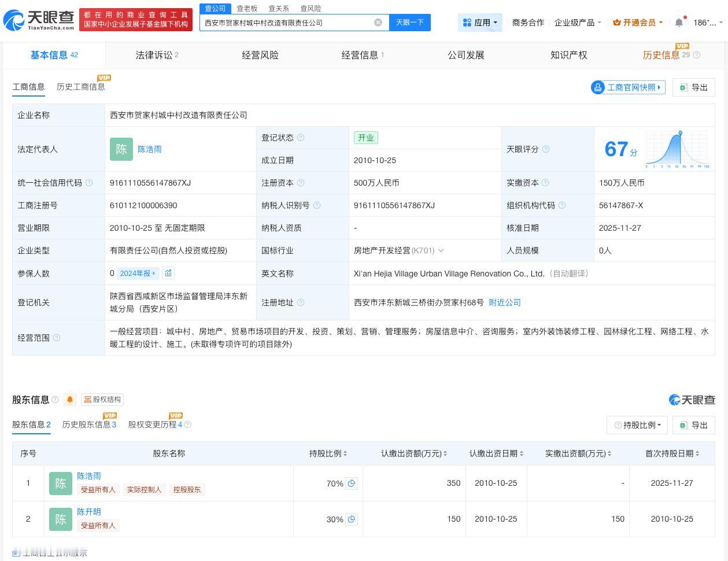728x561 pixels.
Task: Click the TianYanCha logo at top left
Action: [39, 20]
